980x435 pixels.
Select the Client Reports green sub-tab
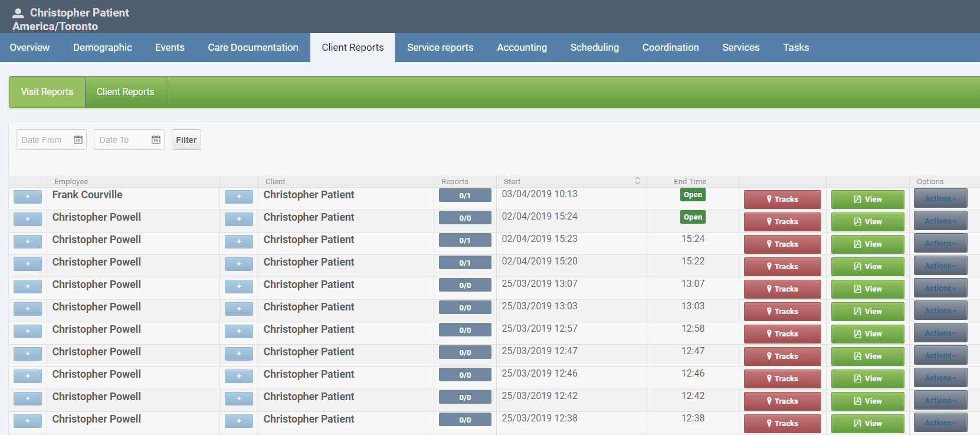pos(125,92)
